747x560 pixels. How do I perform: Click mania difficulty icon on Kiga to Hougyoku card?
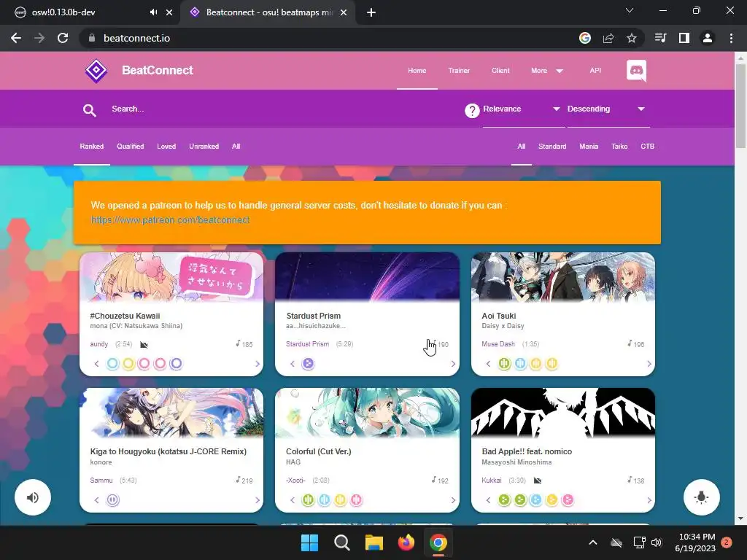click(x=112, y=500)
